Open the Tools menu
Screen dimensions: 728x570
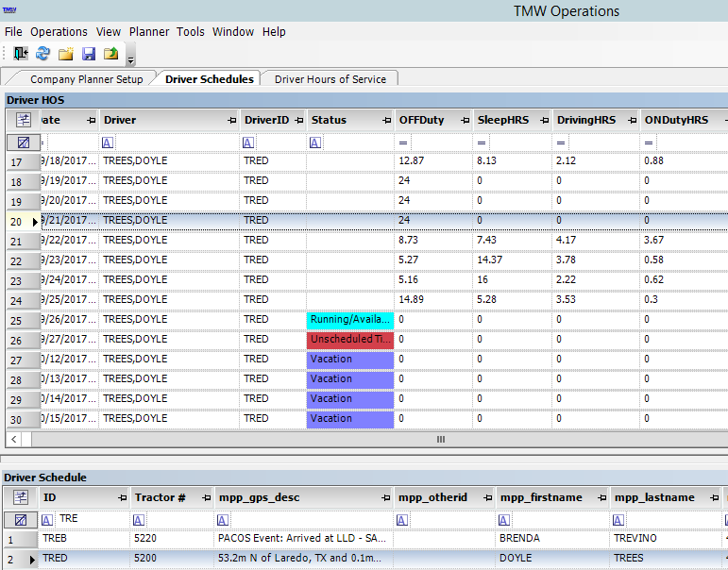pos(191,31)
